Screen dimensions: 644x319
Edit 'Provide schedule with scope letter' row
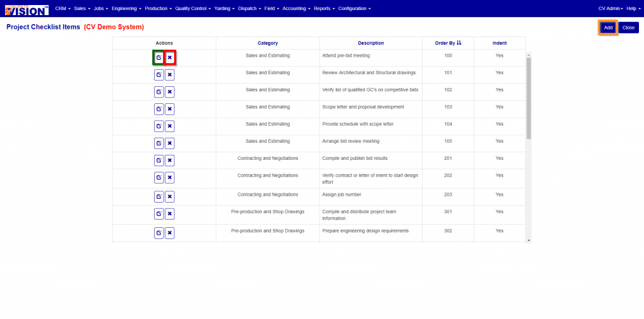(159, 126)
